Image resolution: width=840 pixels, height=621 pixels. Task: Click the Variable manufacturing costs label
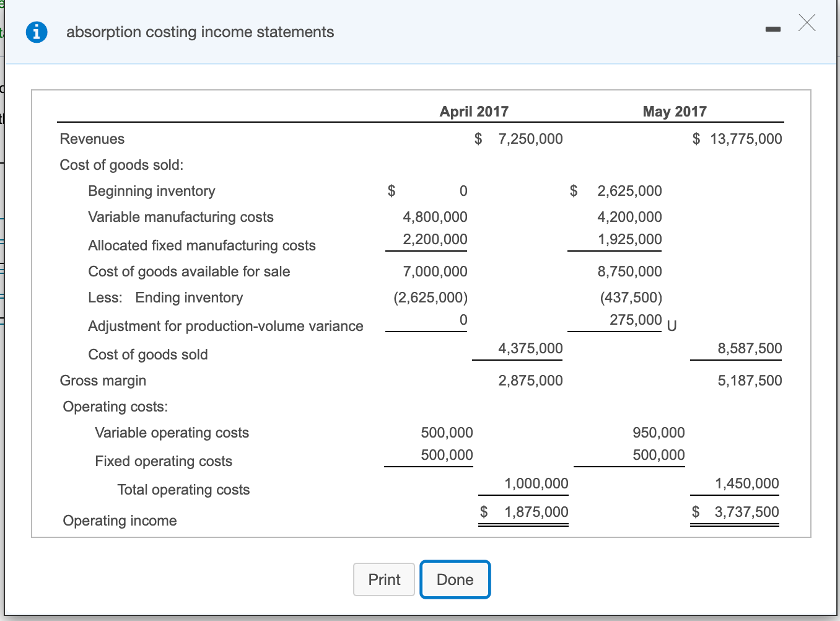tap(181, 217)
